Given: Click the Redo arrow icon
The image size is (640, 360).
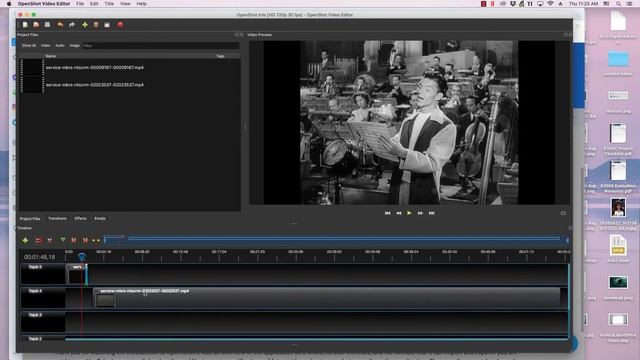Looking at the screenshot, I should tap(72, 25).
